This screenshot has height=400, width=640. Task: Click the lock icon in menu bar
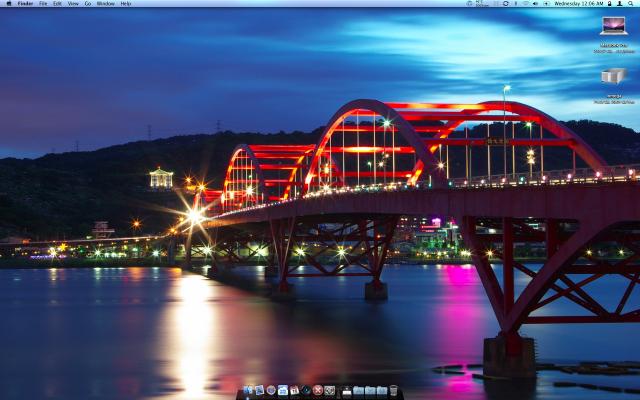point(609,3)
